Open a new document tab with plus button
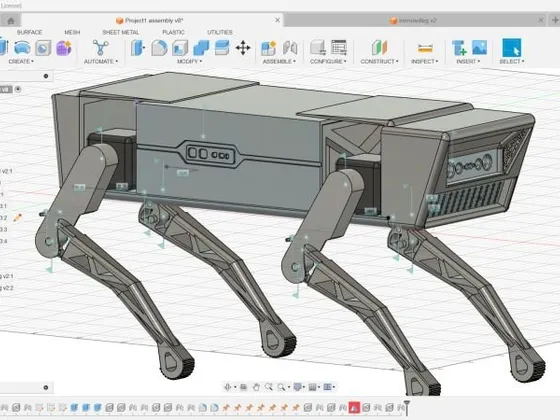560x420 pixels. click(555, 20)
